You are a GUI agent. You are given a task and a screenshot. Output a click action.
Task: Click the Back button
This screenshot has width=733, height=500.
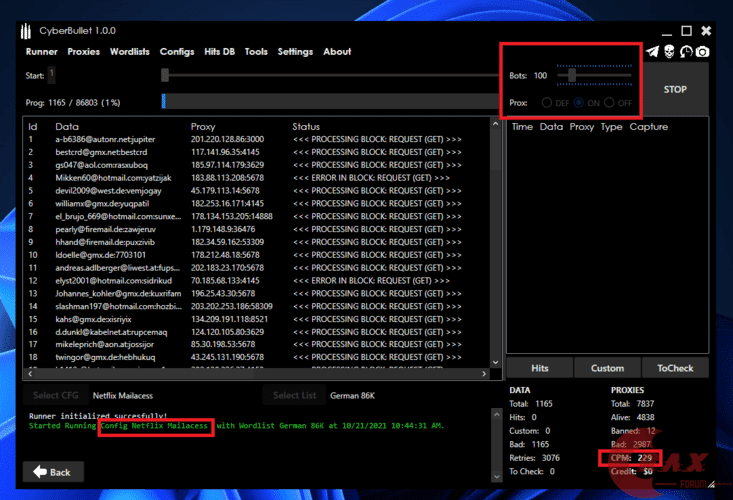click(53, 472)
